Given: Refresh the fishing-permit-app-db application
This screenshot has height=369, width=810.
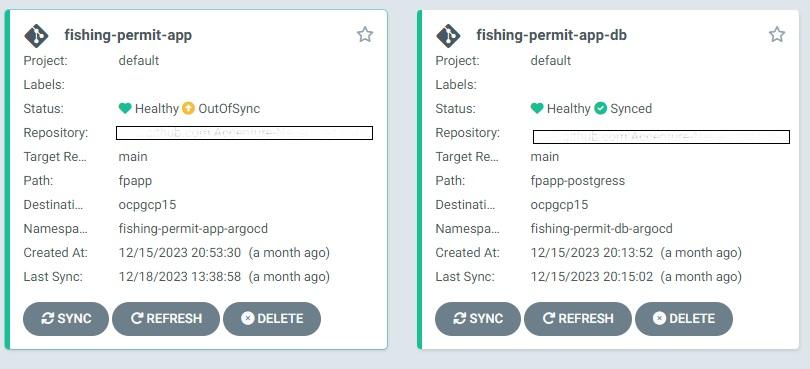Looking at the screenshot, I should pos(578,318).
